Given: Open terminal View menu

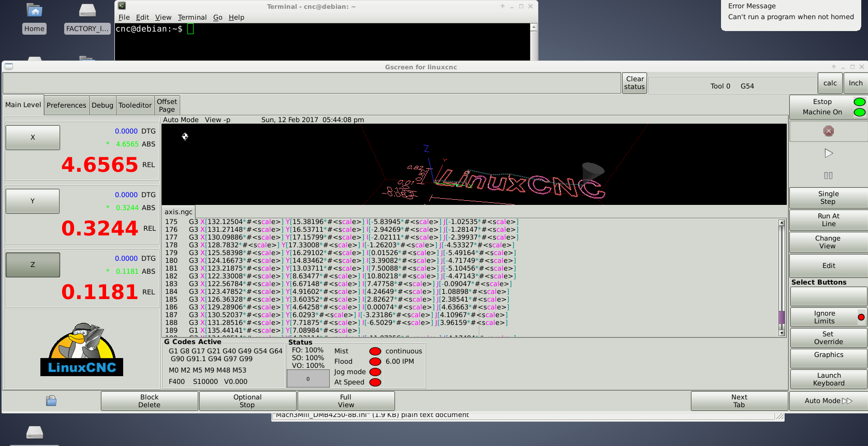Looking at the screenshot, I should point(163,17).
